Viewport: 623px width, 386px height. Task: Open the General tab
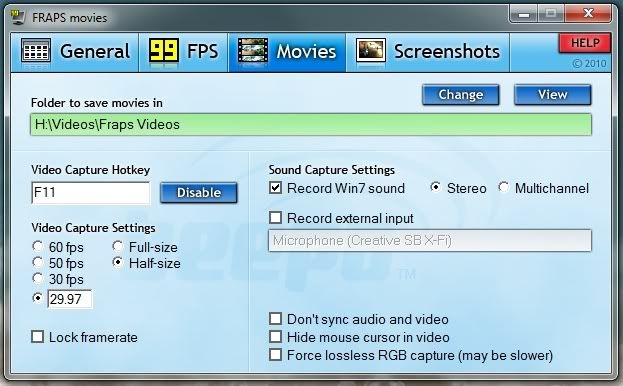point(75,52)
